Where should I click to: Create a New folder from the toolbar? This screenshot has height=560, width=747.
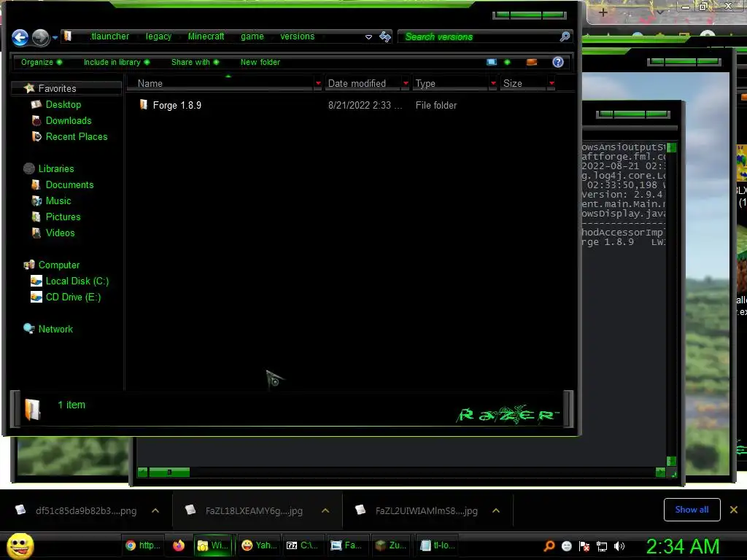(x=260, y=62)
